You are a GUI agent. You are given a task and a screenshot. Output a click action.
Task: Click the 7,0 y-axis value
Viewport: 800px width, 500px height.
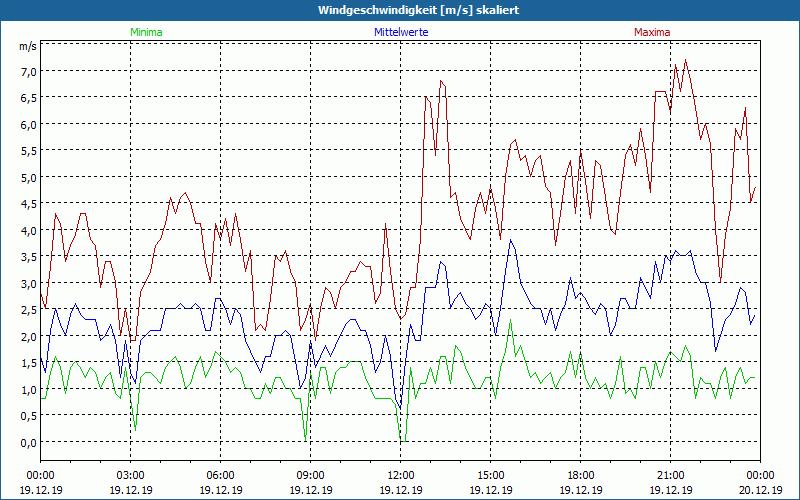tap(29, 72)
